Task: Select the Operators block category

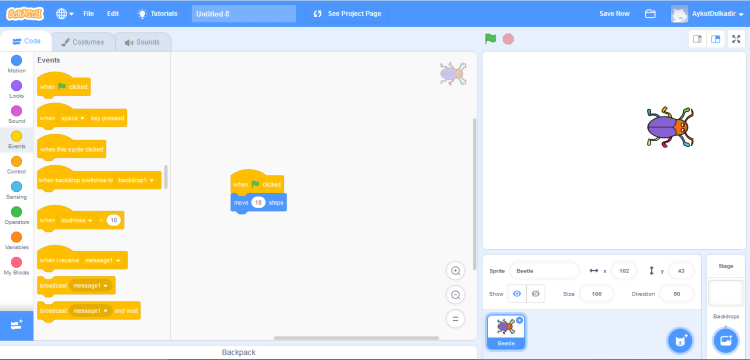Action: [x=16, y=216]
